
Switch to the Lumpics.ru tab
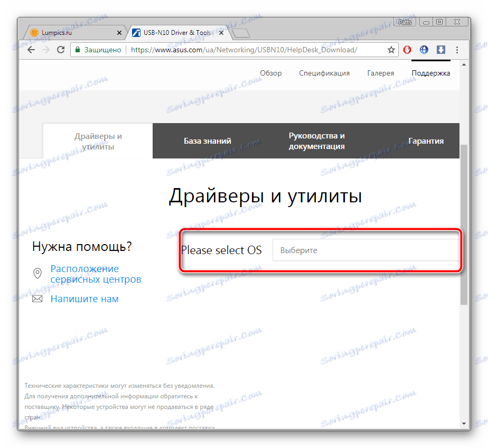click(74, 33)
